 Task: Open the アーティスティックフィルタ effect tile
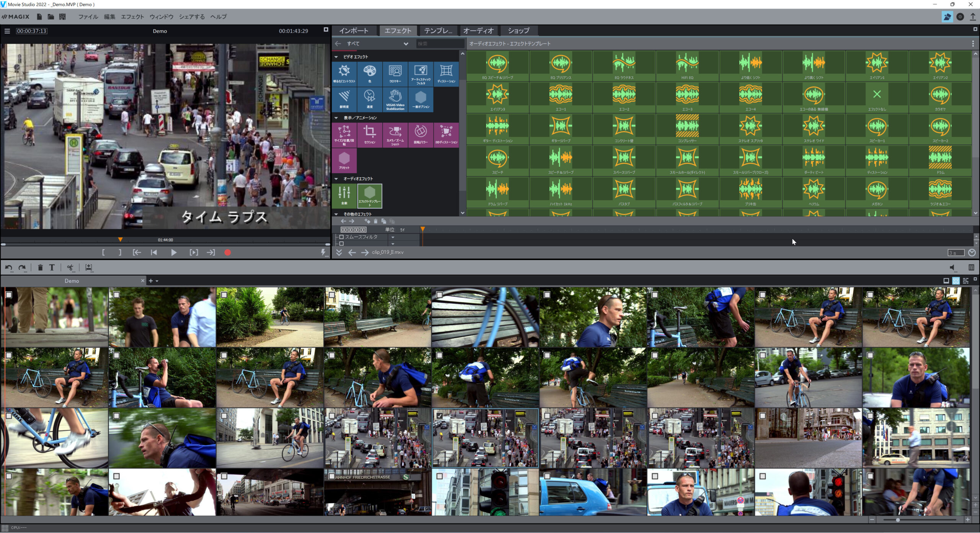(x=421, y=74)
